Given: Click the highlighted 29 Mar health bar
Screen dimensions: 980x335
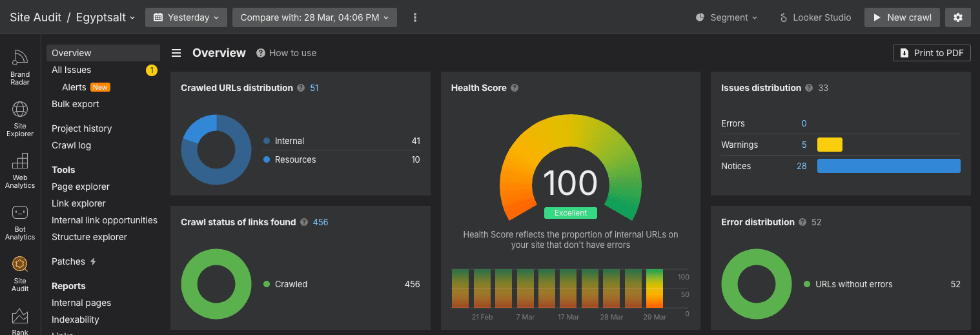Looking at the screenshot, I should pyautogui.click(x=655, y=289).
